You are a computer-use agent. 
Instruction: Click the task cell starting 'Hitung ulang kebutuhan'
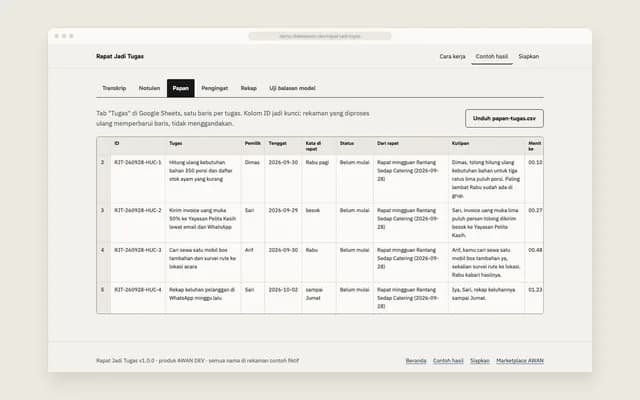click(x=203, y=179)
